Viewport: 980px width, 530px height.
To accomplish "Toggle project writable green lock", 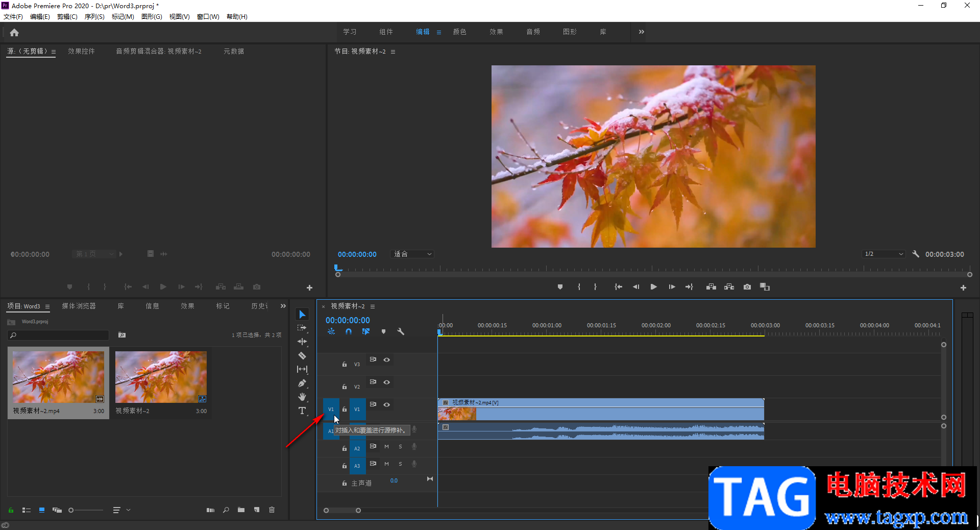I will coord(11,510).
